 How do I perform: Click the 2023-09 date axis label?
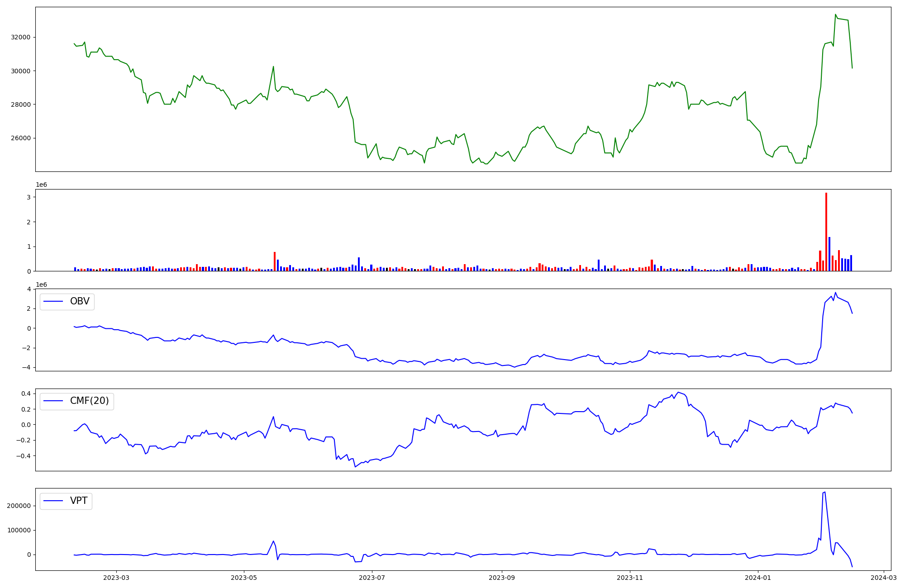(501, 578)
